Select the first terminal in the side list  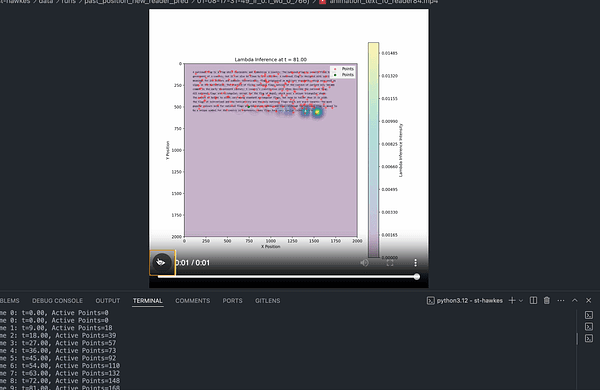[x=589, y=315]
